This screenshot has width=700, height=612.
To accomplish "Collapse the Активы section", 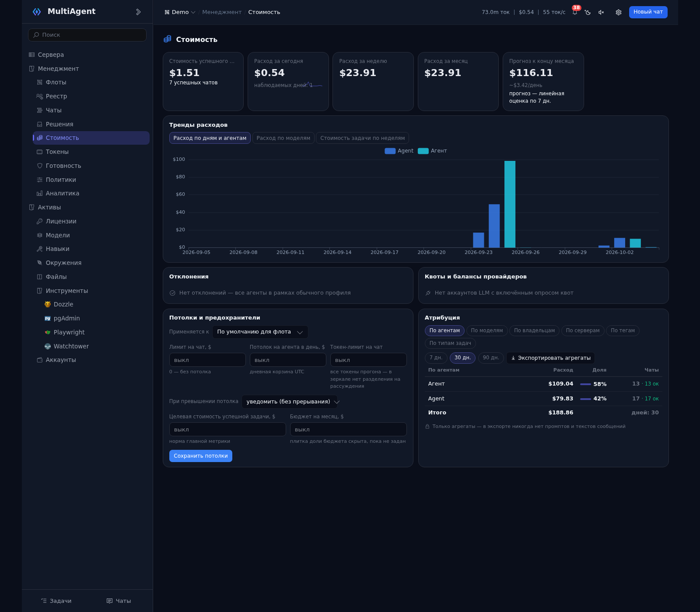I will (x=45, y=207).
